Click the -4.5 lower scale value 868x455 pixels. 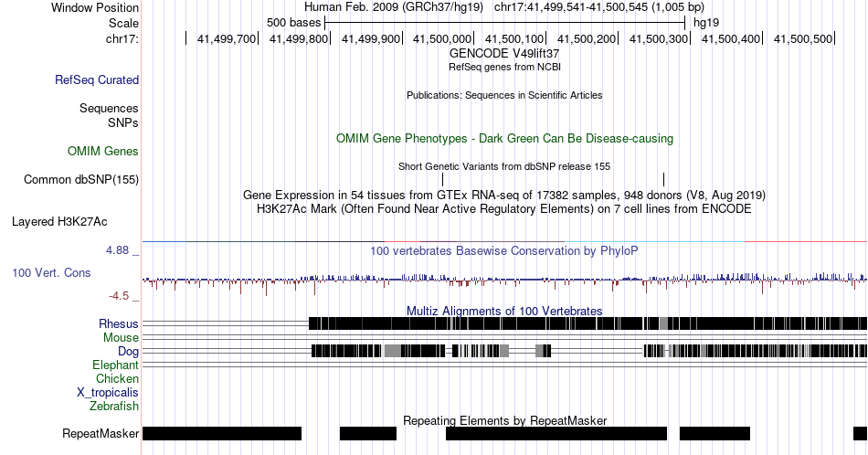(x=119, y=296)
